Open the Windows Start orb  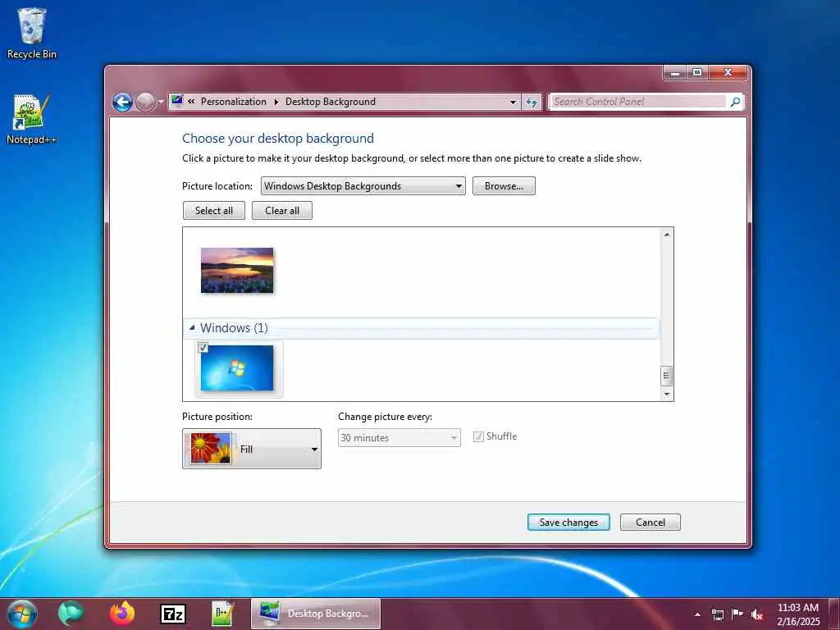click(22, 614)
